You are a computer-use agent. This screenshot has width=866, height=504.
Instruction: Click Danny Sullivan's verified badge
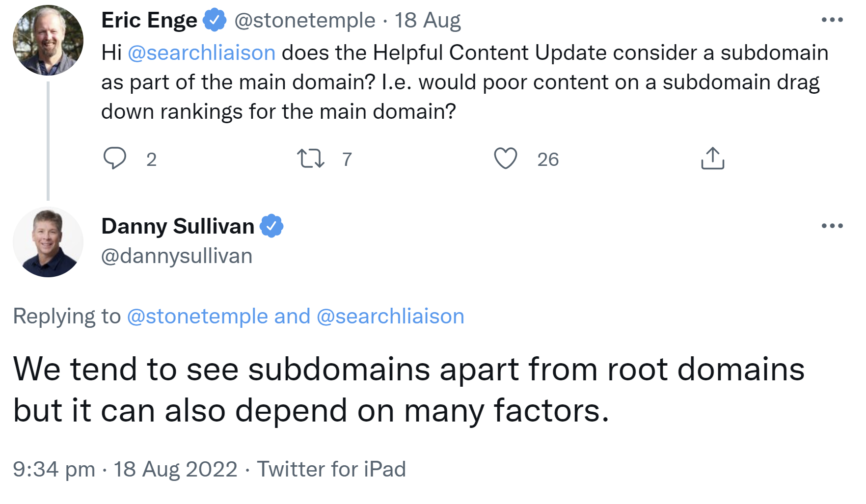pos(271,226)
